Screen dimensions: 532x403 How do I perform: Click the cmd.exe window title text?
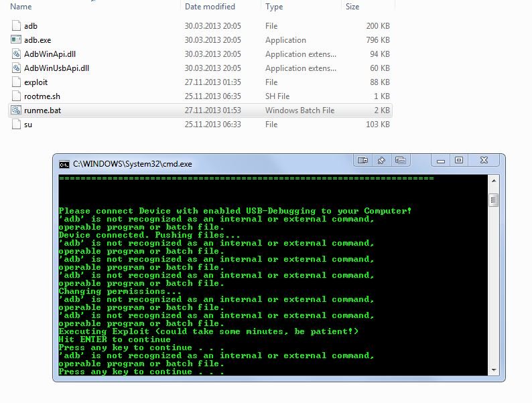coord(133,164)
